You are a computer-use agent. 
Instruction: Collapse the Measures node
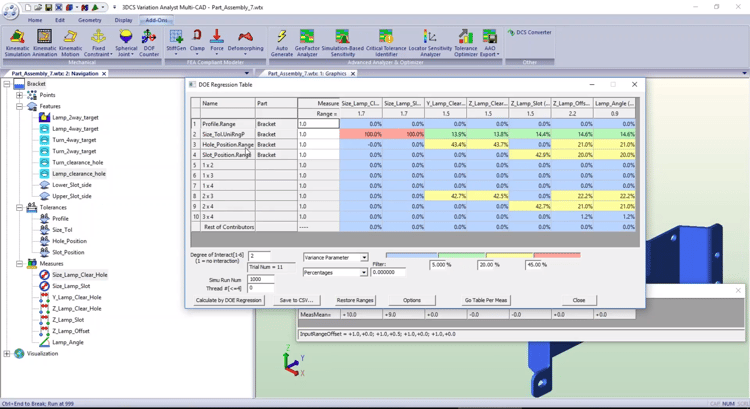20,264
